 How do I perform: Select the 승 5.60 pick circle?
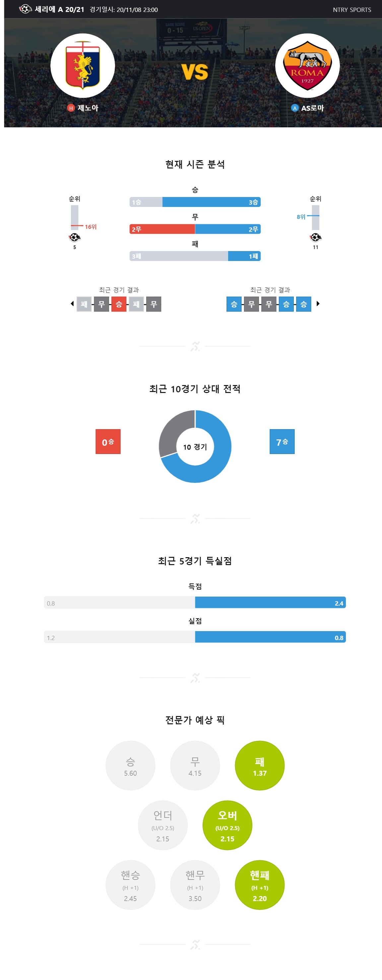click(131, 765)
